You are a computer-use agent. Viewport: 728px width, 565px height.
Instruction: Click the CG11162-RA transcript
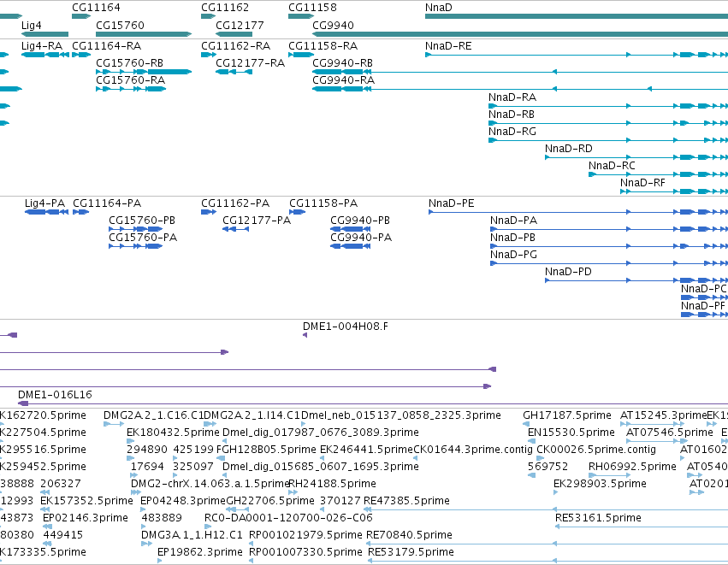pos(209,55)
